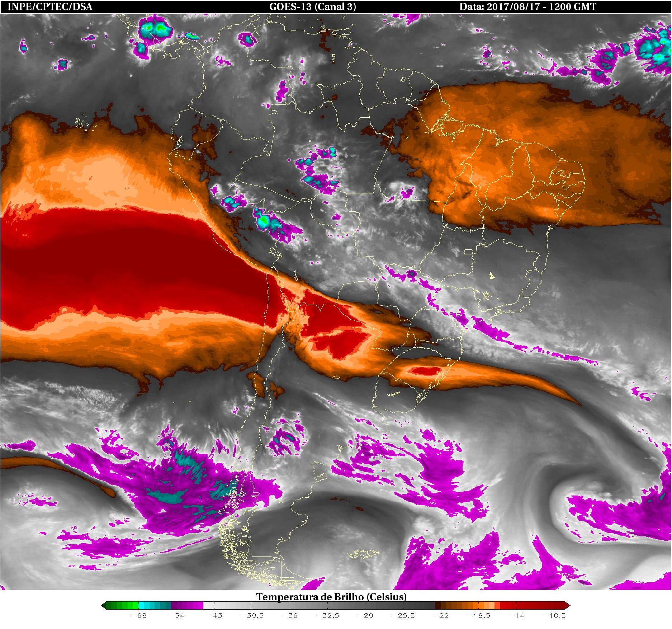672x629 pixels.
Task: Click the Data: 2017/08/17 - 1200 GMT timestamp
Action: [x=527, y=6]
